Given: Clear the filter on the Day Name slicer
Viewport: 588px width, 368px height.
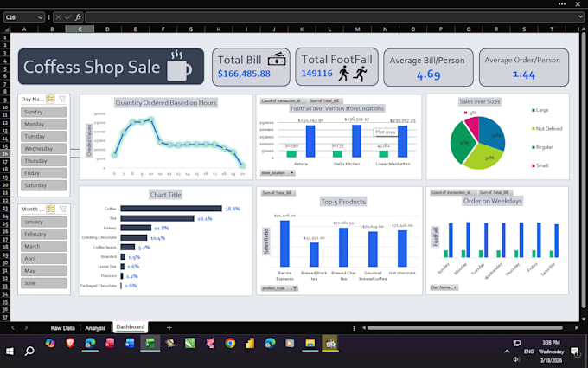Looking at the screenshot, I should (62, 99).
